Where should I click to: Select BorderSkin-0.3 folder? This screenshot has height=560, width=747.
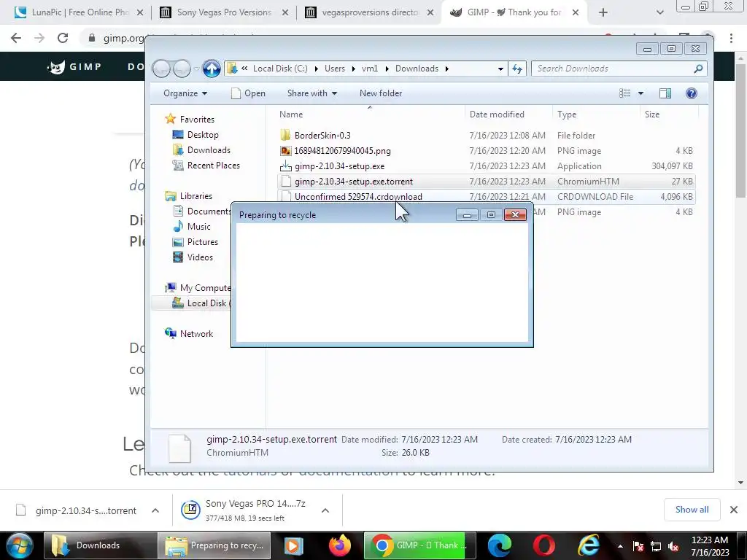coord(322,135)
